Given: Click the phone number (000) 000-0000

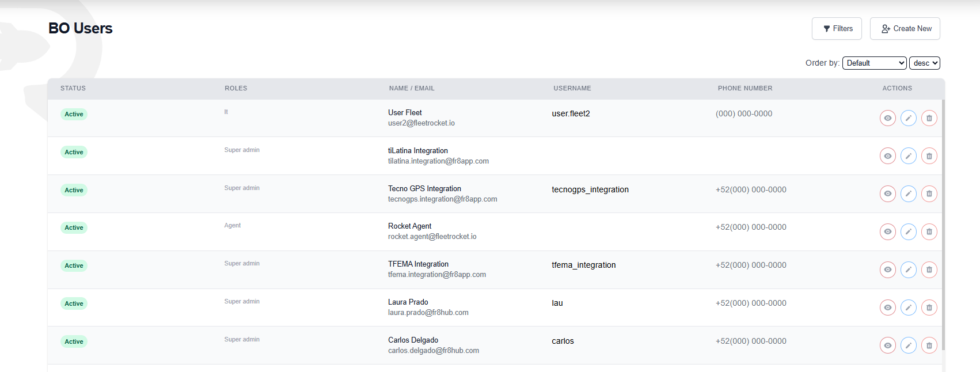Looking at the screenshot, I should tap(744, 113).
